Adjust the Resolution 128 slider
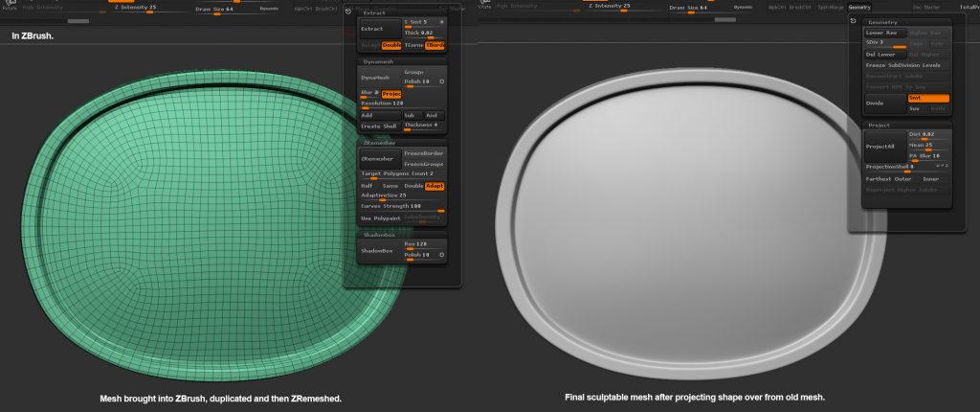 (x=403, y=103)
